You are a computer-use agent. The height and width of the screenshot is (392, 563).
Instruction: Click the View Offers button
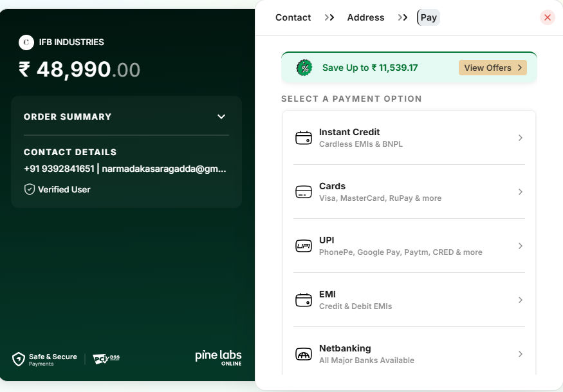[x=492, y=68]
